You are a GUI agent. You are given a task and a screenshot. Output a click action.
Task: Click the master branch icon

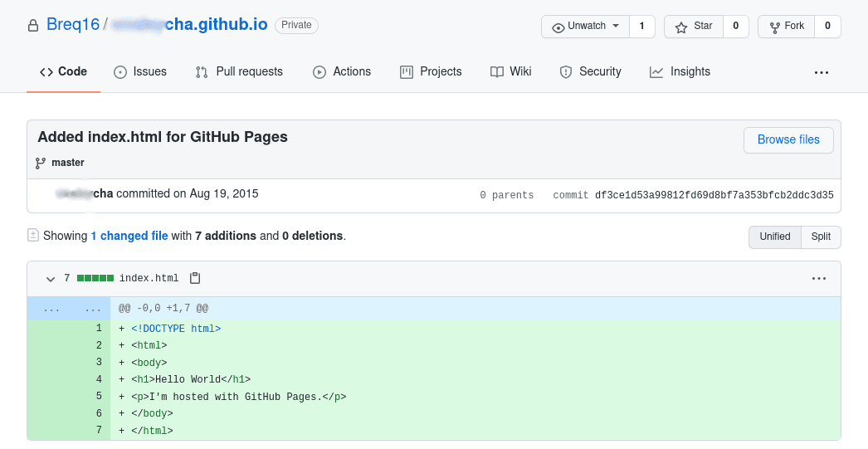click(x=40, y=163)
